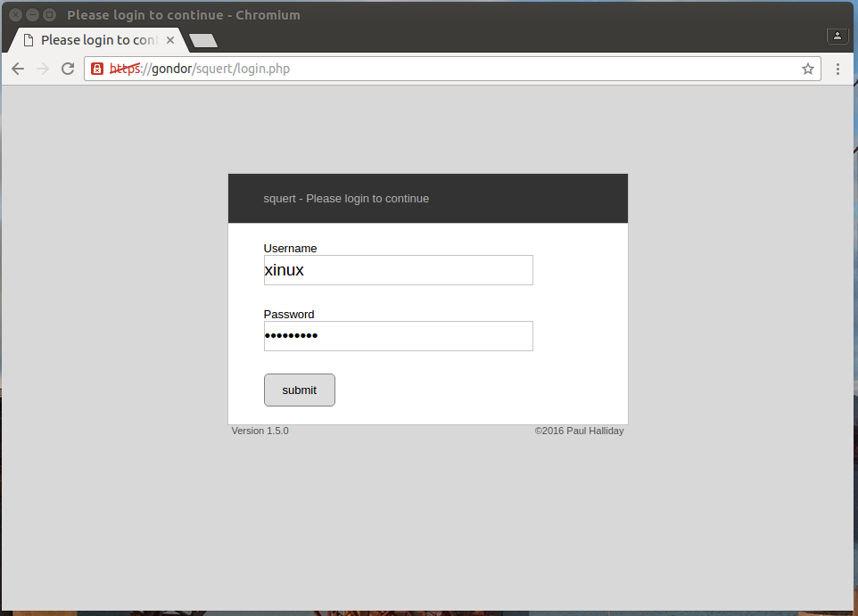Click the Username label text
Image resolution: width=858 pixels, height=616 pixels.
[290, 249]
